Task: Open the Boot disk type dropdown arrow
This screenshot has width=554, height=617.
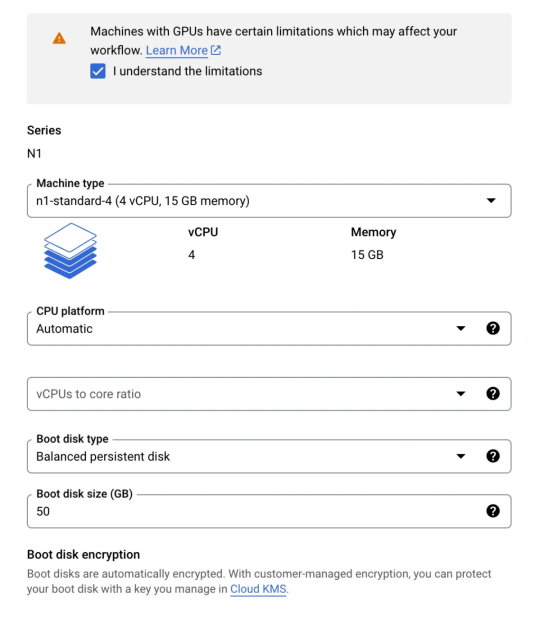Action: 461,456
